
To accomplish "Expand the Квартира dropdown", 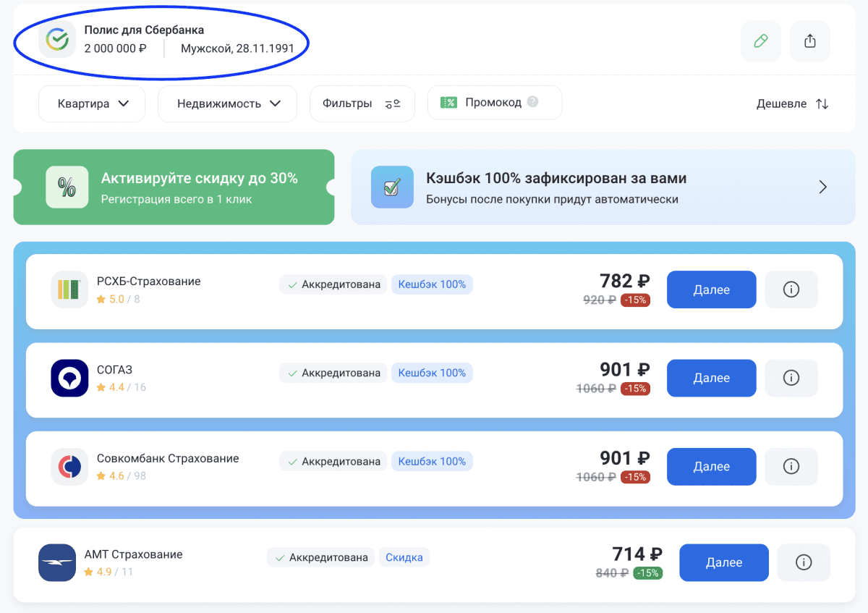I will click(92, 103).
